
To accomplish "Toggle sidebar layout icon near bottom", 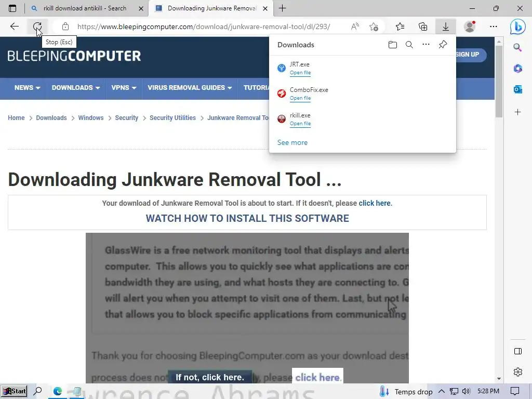I will click(x=518, y=351).
